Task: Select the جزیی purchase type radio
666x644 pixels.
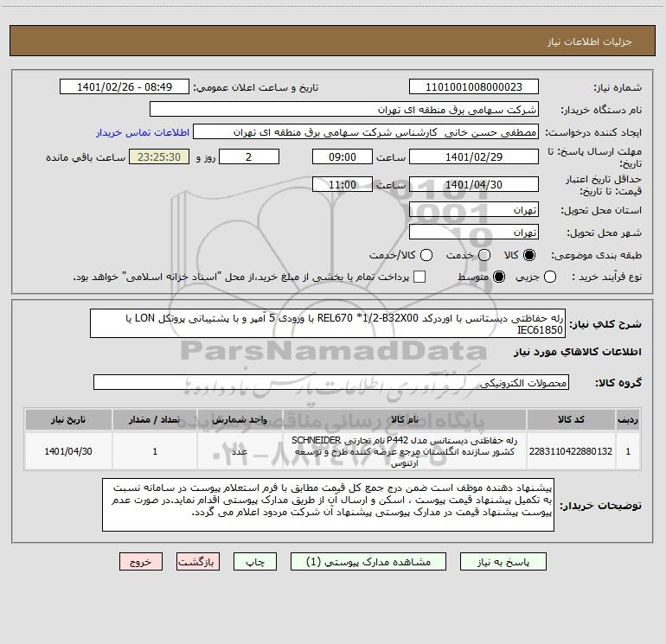Action: pyautogui.click(x=550, y=277)
